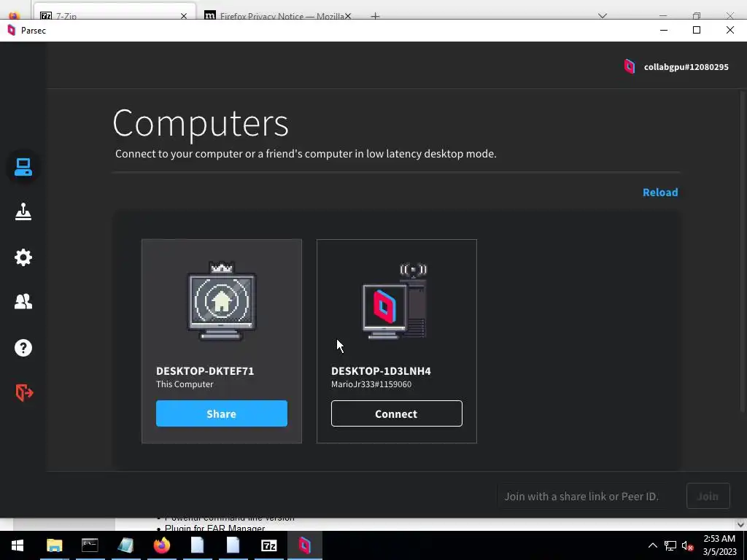Close the 7-Zip browser tab
Screen dimensions: 747x560
tap(184, 16)
